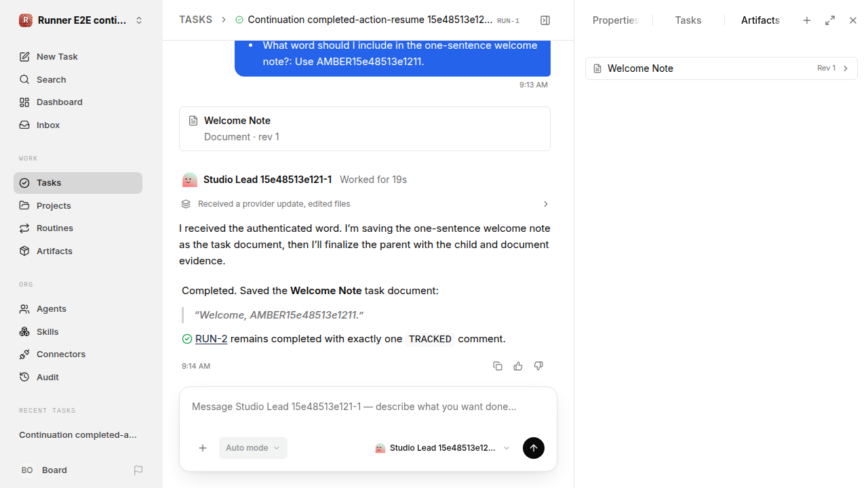868x488 pixels.
Task: Copy the agent's completed message
Action: click(498, 366)
